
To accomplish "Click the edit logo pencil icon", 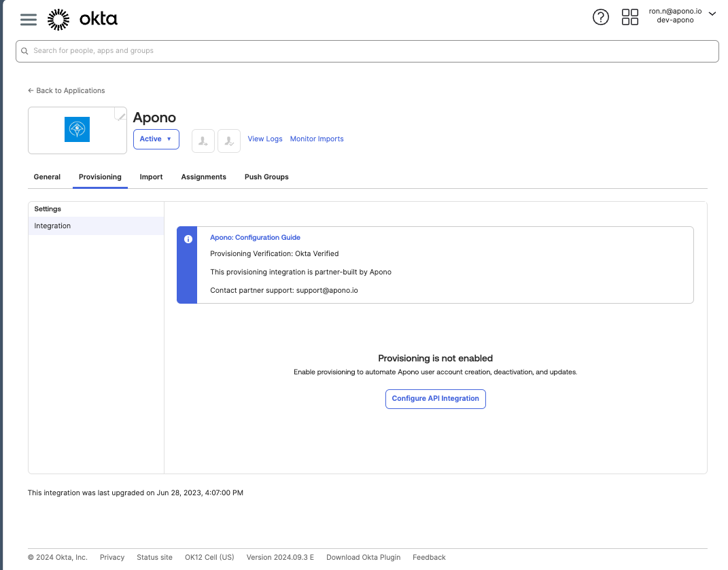I will [x=121, y=115].
